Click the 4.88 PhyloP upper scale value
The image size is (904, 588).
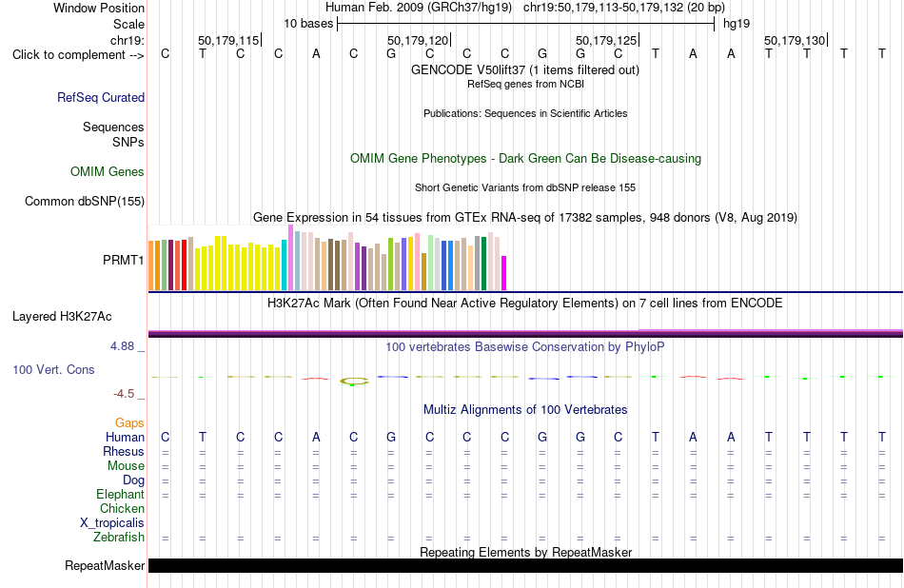point(122,346)
